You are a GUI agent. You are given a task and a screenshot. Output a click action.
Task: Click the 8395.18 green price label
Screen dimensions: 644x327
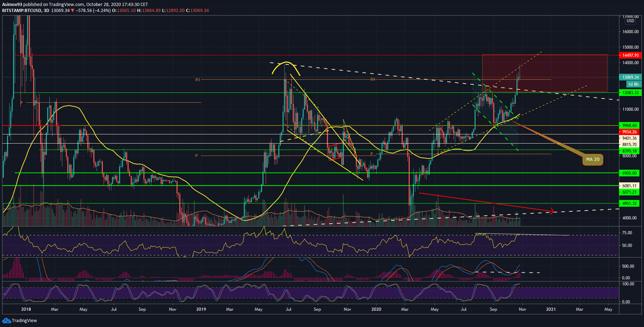[x=629, y=151]
